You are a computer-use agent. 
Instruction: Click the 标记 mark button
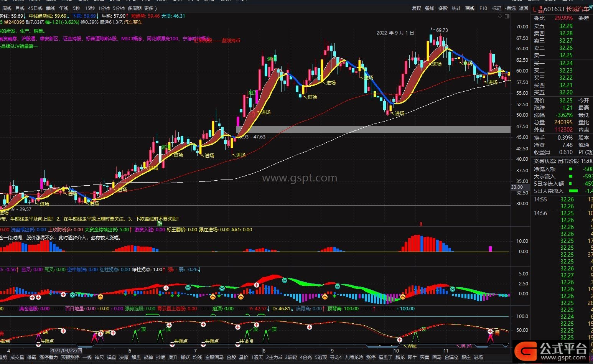[497, 8]
